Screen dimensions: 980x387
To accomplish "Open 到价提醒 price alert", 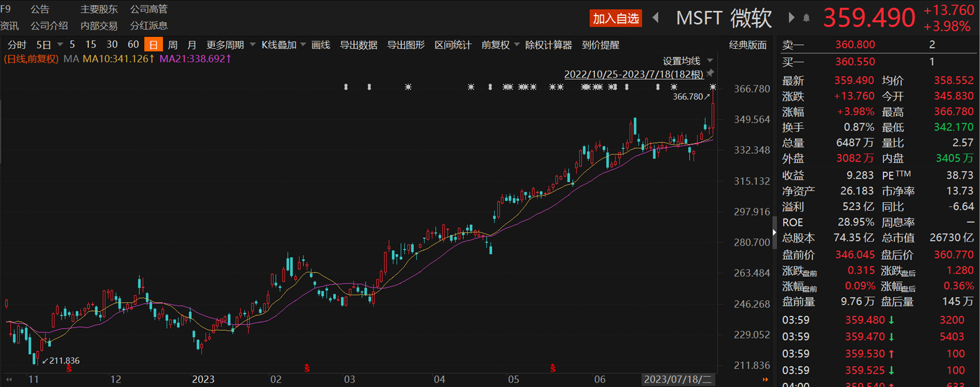I will 601,45.
